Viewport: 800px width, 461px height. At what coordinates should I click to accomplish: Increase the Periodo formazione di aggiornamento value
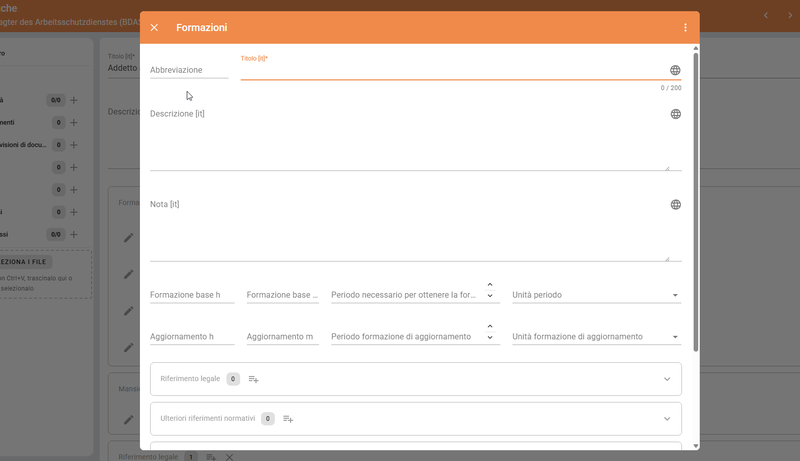point(490,326)
